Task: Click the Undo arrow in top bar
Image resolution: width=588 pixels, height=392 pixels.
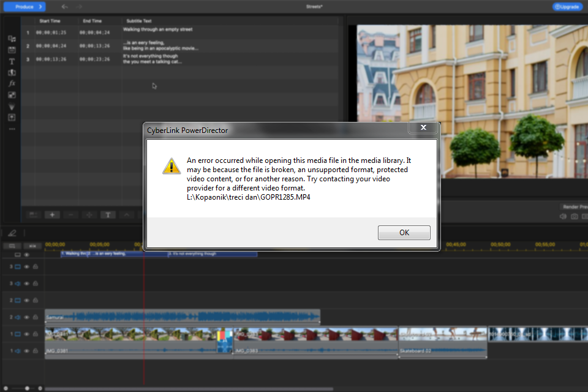Action: [x=64, y=7]
